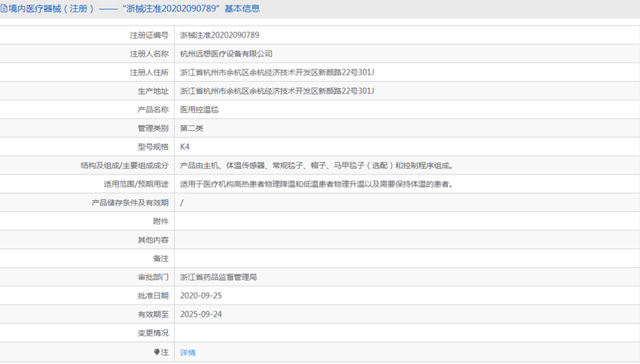Click the label 管理类别
Screen dimensions: 640x364
click(x=153, y=129)
